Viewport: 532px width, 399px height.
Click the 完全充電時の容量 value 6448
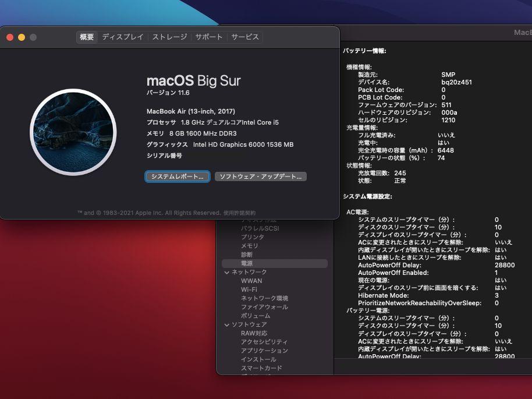445,150
